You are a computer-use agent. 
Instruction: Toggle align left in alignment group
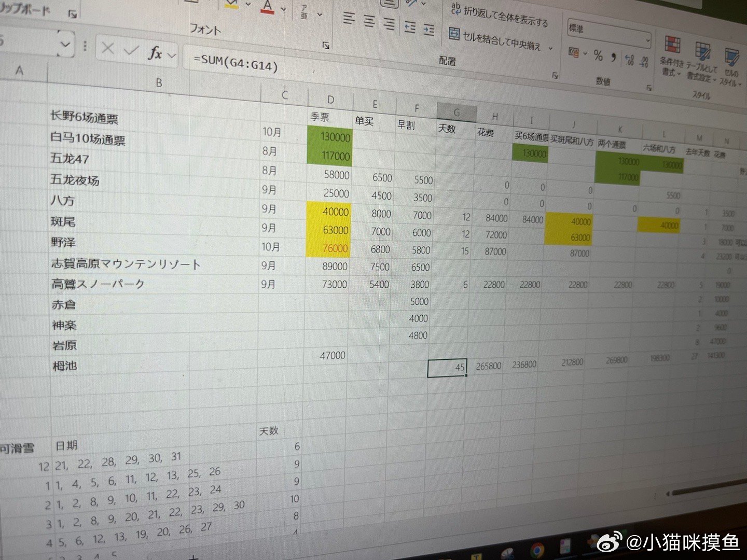click(x=349, y=19)
